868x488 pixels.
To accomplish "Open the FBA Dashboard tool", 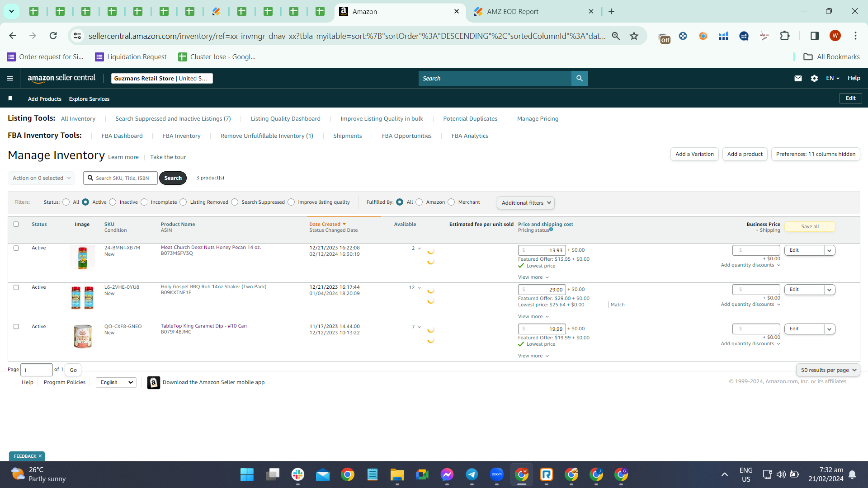I will (122, 136).
